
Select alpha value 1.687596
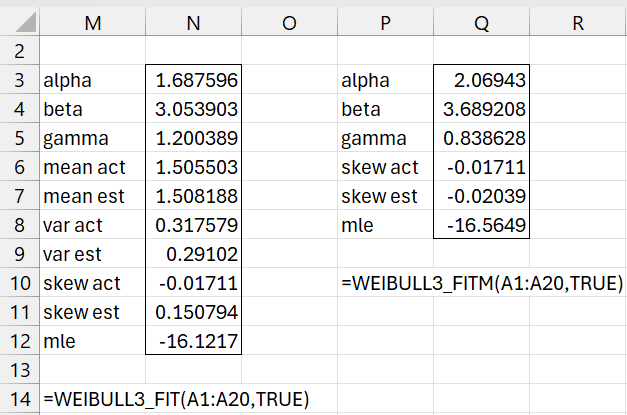(x=193, y=80)
